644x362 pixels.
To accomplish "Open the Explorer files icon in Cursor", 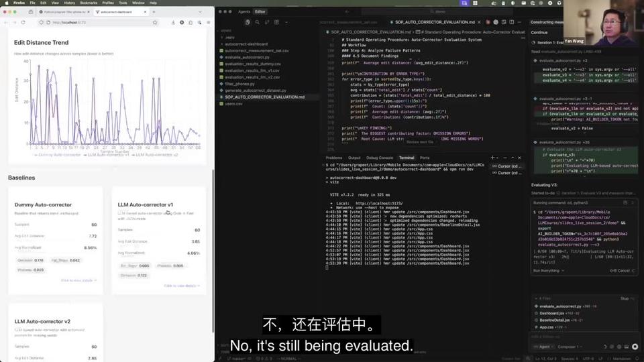I will click(248, 22).
